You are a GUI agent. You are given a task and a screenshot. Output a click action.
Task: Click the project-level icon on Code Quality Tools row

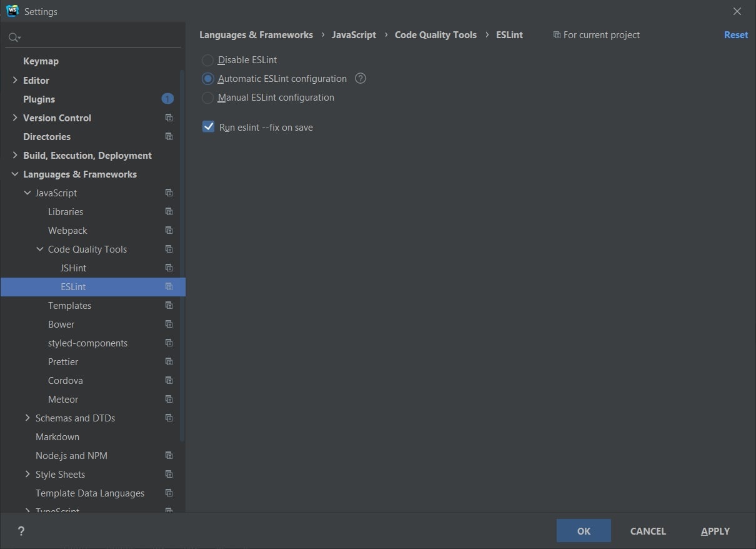pyautogui.click(x=169, y=249)
